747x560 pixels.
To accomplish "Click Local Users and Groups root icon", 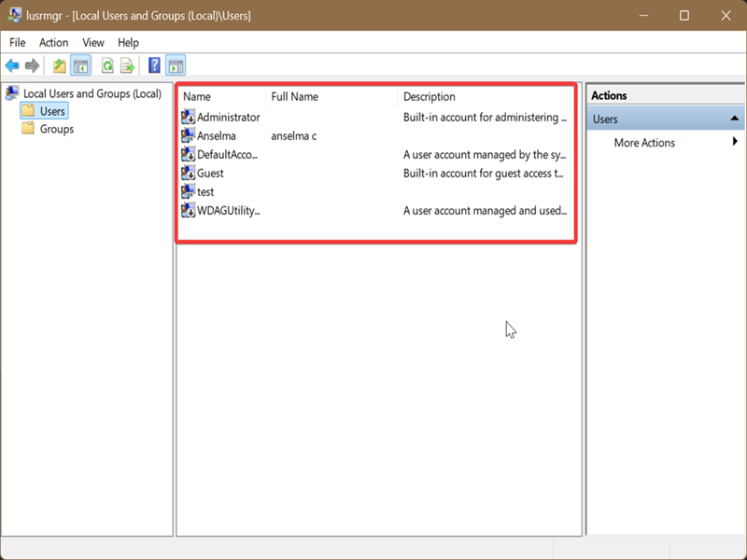I will 12,92.
